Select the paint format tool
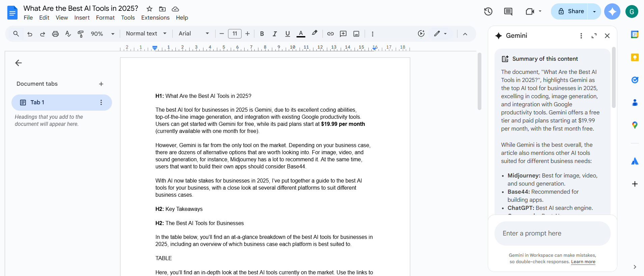 [81, 34]
